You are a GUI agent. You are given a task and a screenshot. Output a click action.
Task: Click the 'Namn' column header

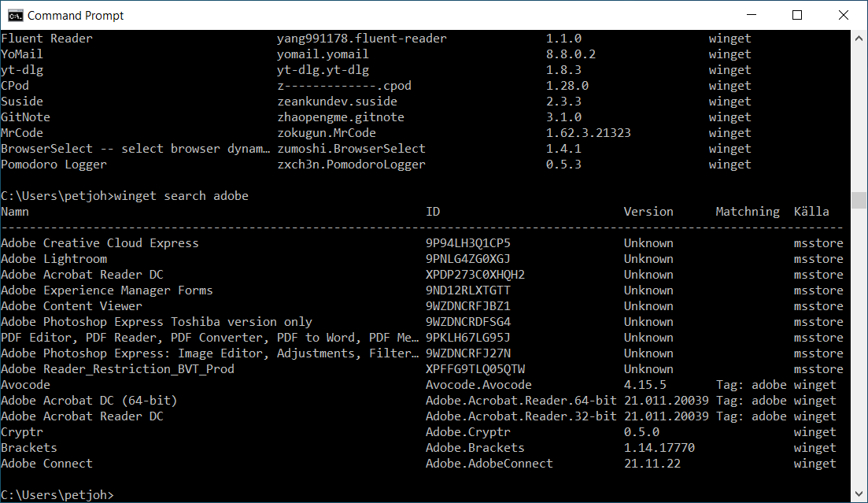pos(15,212)
